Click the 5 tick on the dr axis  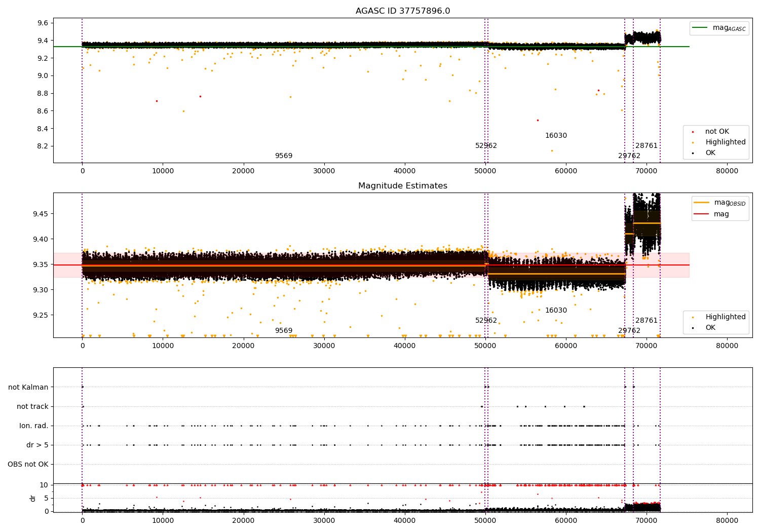coord(47,498)
